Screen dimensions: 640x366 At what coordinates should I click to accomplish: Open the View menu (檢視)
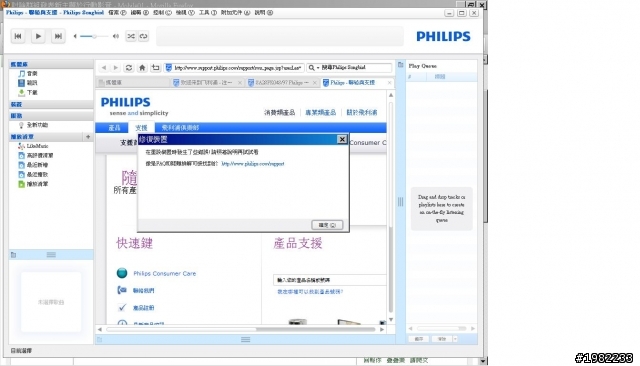(185, 13)
